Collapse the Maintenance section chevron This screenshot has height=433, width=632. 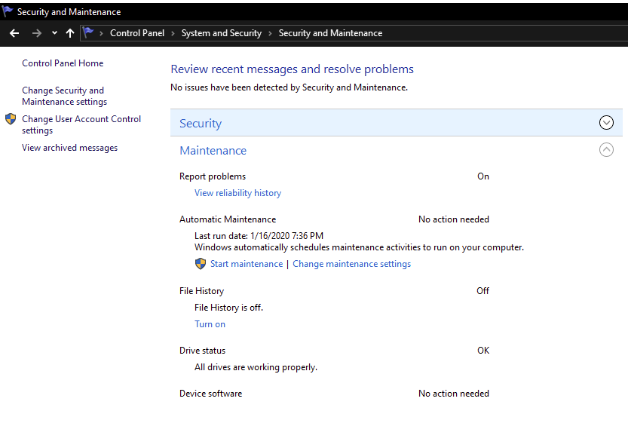pos(606,150)
